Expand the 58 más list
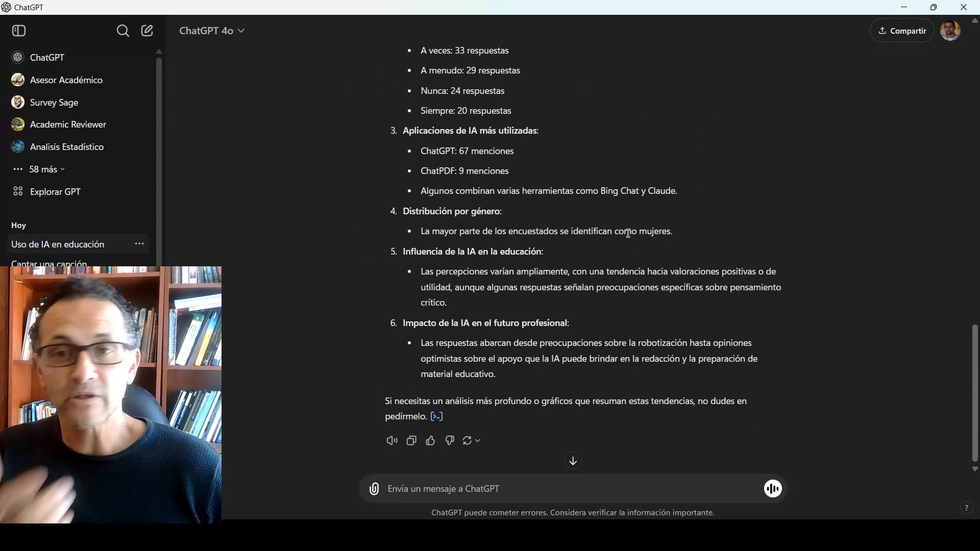Image resolution: width=980 pixels, height=551 pixels. 40,169
